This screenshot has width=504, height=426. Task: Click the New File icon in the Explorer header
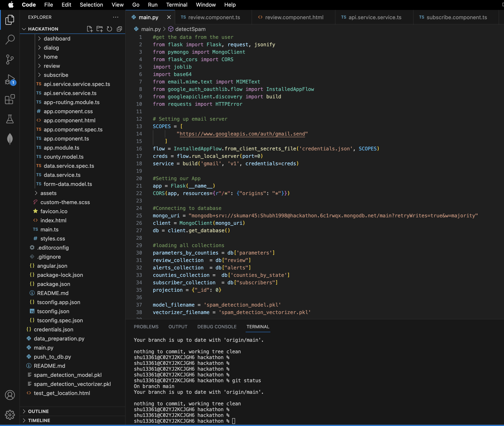[x=90, y=29]
